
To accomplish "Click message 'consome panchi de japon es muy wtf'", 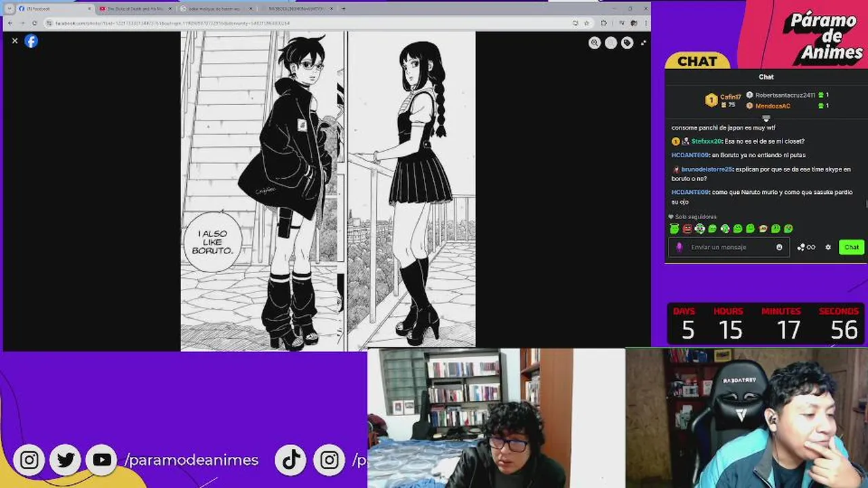I will pos(724,127).
